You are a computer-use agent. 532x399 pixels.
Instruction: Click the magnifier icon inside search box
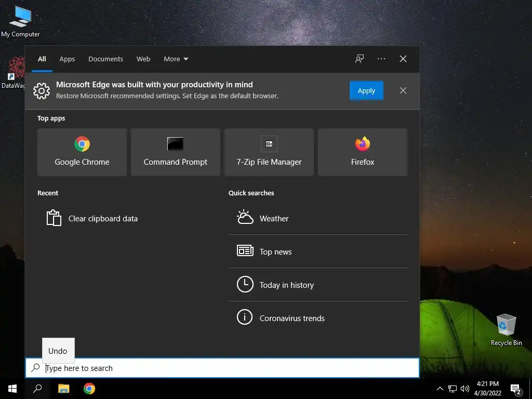pos(35,368)
